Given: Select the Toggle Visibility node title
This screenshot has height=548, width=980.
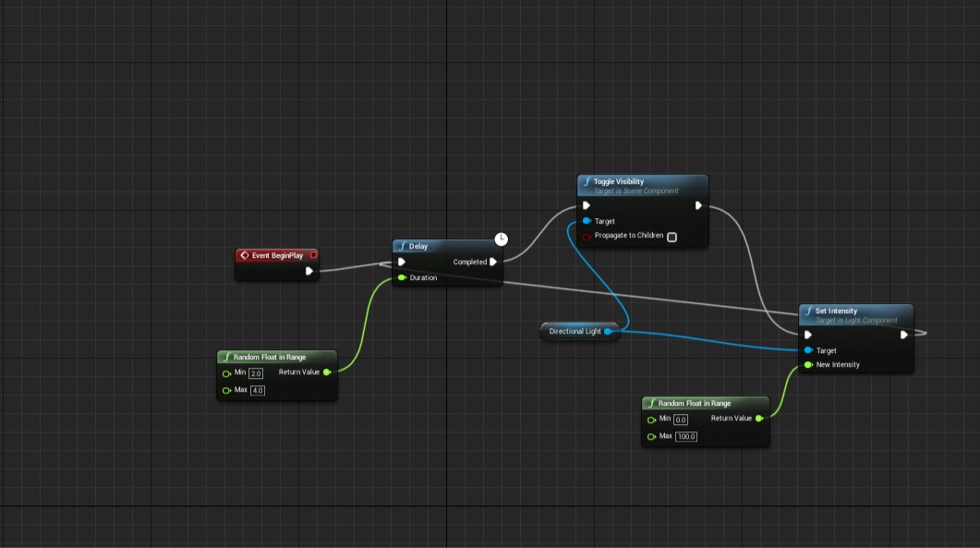Looking at the screenshot, I should point(619,181).
